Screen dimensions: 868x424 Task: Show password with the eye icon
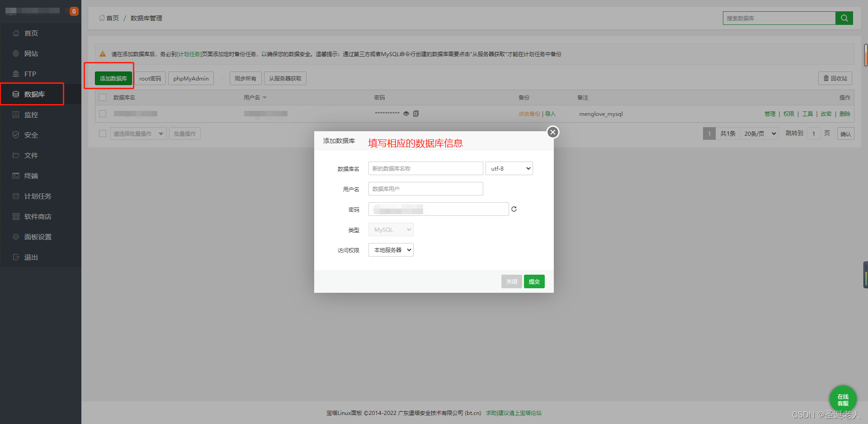point(406,114)
